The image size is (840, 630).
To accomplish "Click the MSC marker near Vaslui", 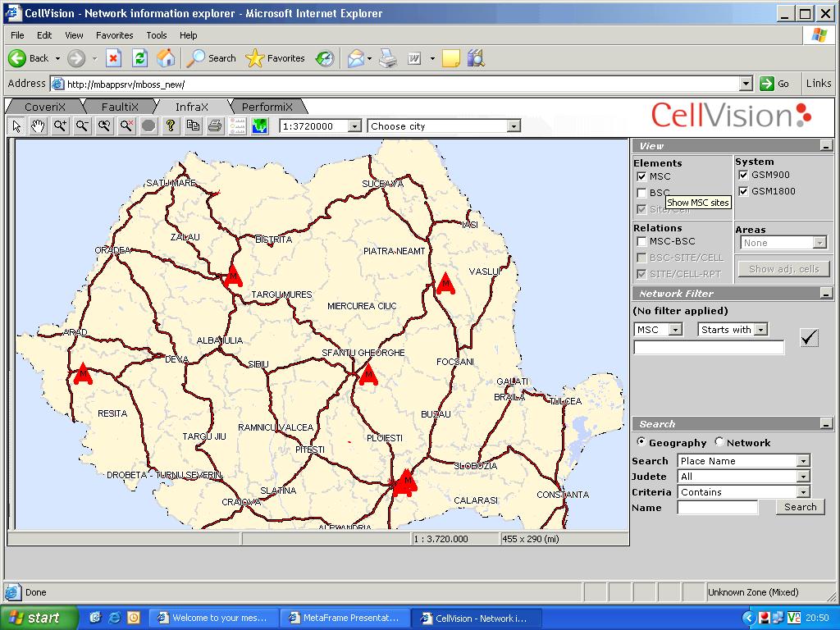I will coord(445,283).
